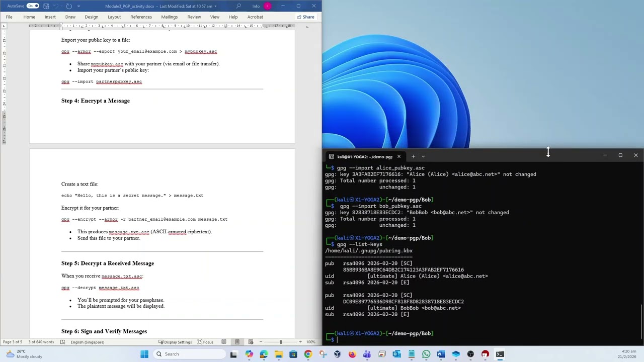
Task: Open Firefox from the taskbar
Action: pos(352,354)
